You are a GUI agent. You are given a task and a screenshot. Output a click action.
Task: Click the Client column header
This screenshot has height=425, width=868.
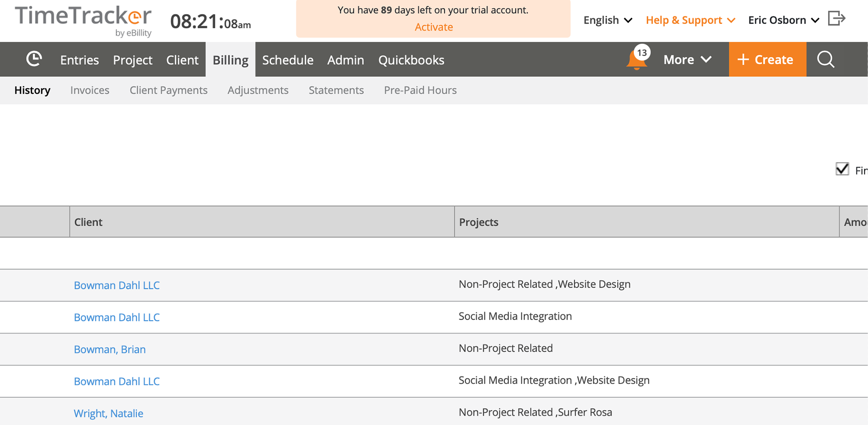click(x=89, y=222)
